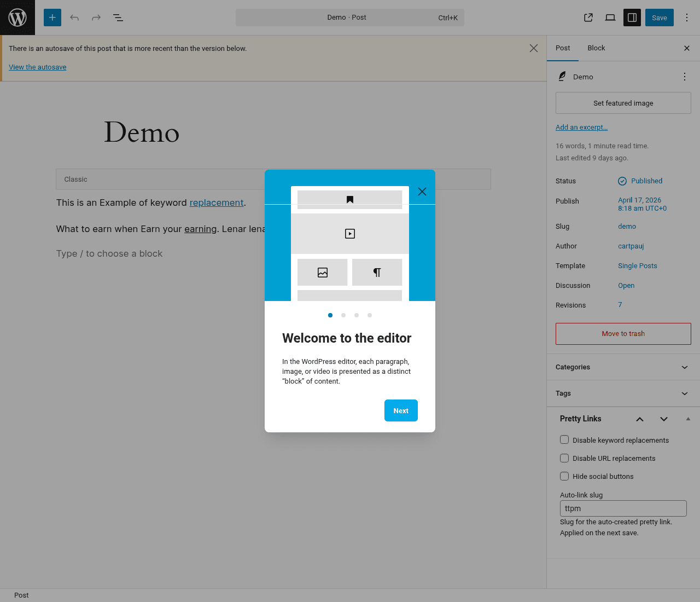Image resolution: width=700 pixels, height=602 pixels.
Task: Toggle the settings sidebar panel
Action: pos(632,18)
